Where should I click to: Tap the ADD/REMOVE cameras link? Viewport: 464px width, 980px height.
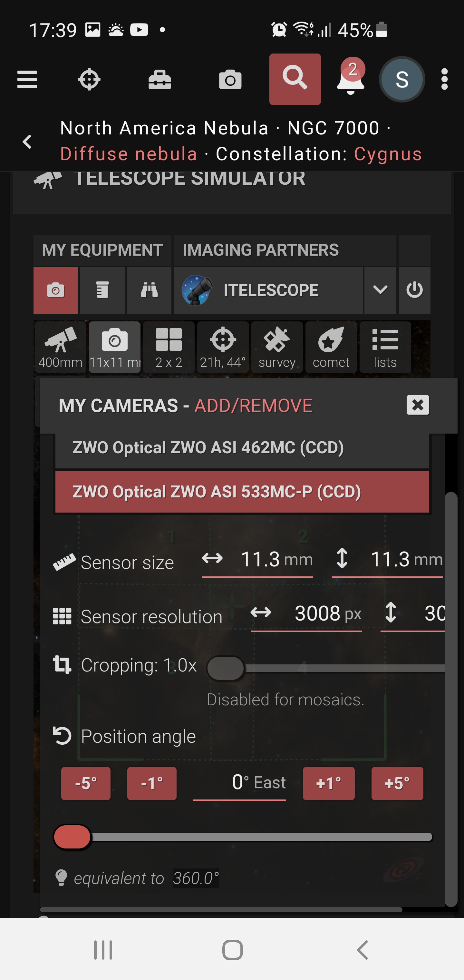click(x=253, y=406)
